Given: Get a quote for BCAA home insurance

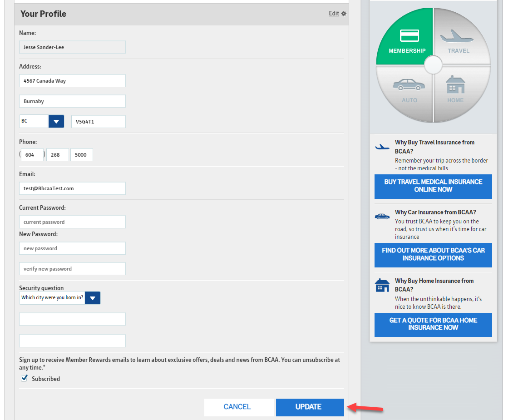Looking at the screenshot, I should coord(433,324).
